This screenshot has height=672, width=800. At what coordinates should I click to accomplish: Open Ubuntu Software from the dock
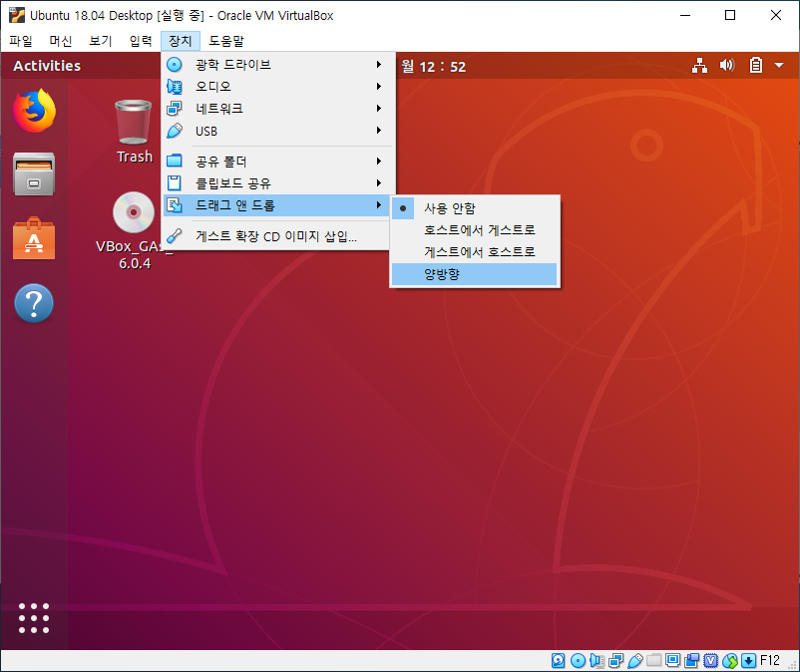coord(34,238)
